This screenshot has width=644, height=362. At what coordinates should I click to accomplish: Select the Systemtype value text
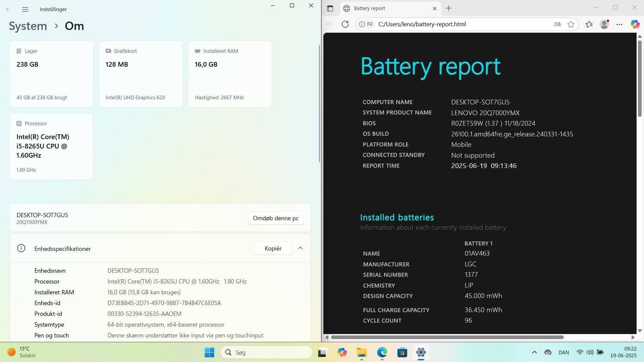(166, 325)
